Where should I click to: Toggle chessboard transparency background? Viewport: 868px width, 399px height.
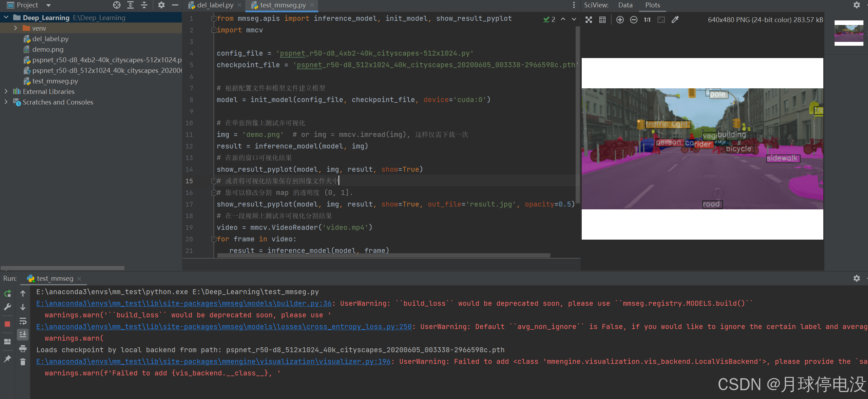coord(589,20)
